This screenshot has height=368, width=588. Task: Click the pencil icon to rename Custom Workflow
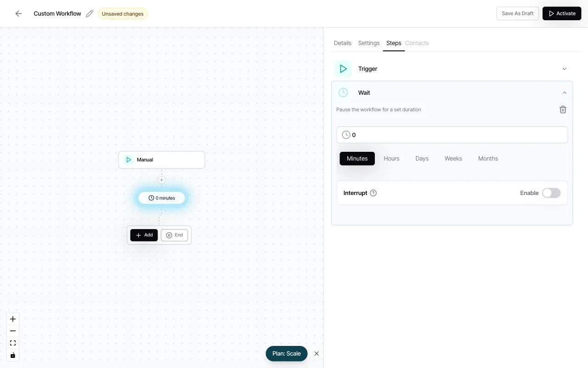90,13
